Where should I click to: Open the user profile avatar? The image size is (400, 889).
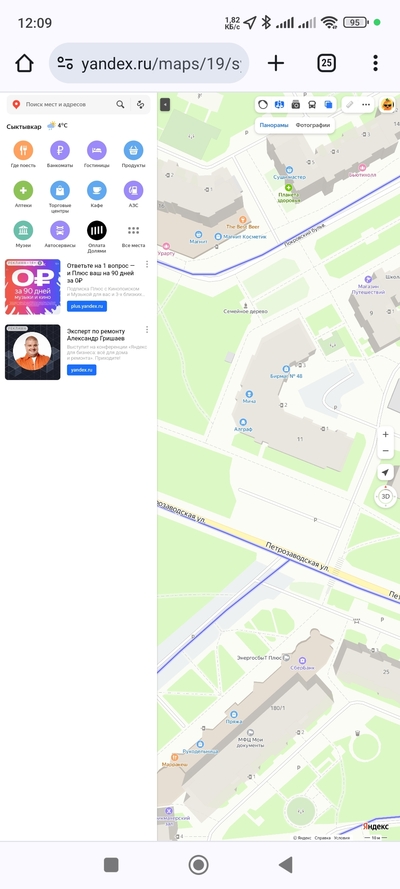click(388, 104)
